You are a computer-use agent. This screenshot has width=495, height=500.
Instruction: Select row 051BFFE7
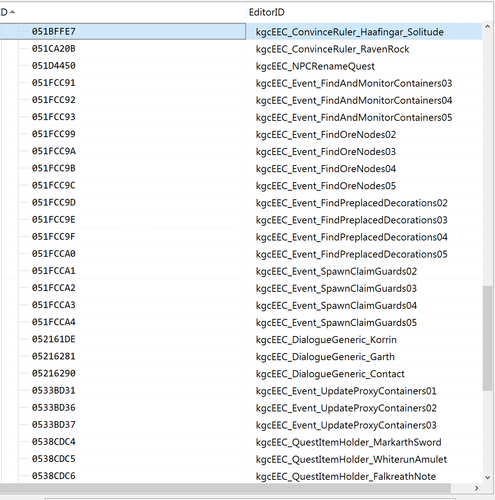click(54, 32)
